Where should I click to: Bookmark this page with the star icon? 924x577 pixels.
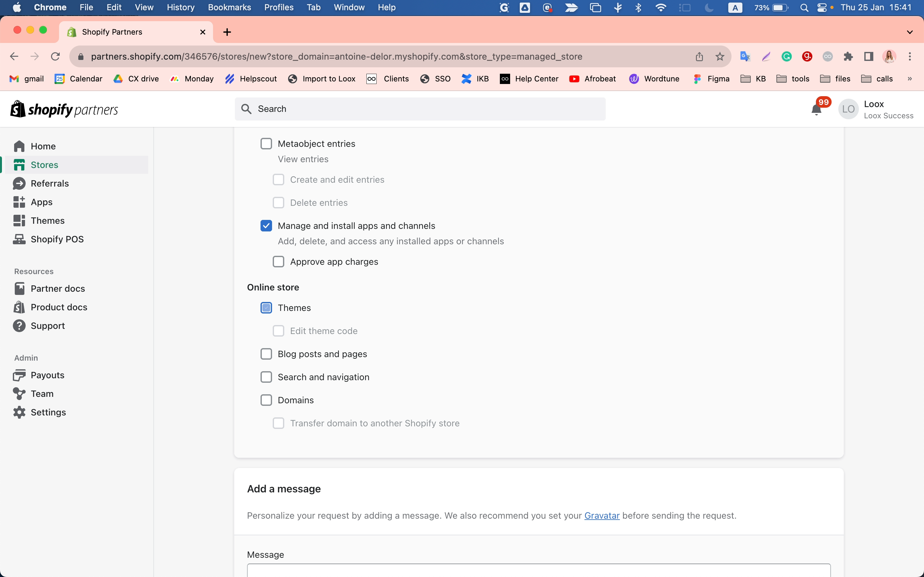(719, 56)
